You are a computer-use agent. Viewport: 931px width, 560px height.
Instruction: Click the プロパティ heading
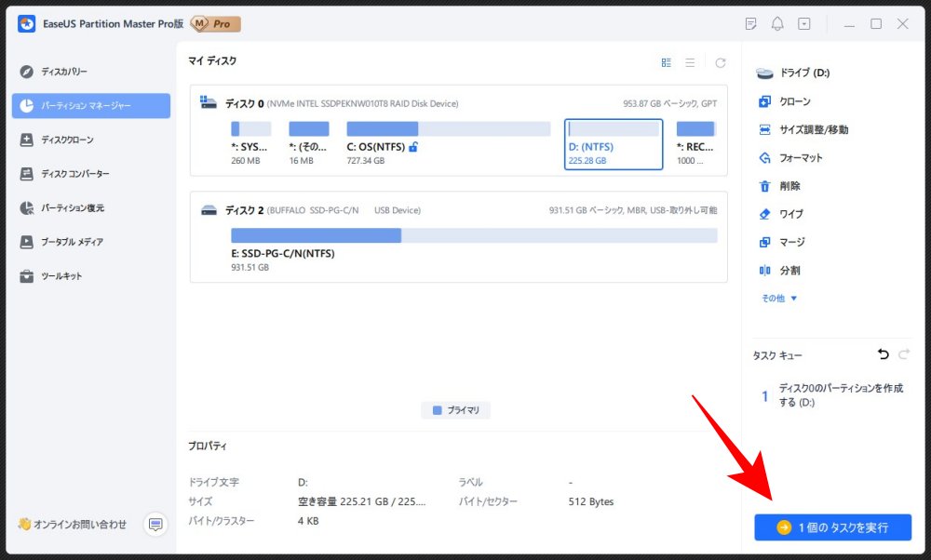coord(208,446)
